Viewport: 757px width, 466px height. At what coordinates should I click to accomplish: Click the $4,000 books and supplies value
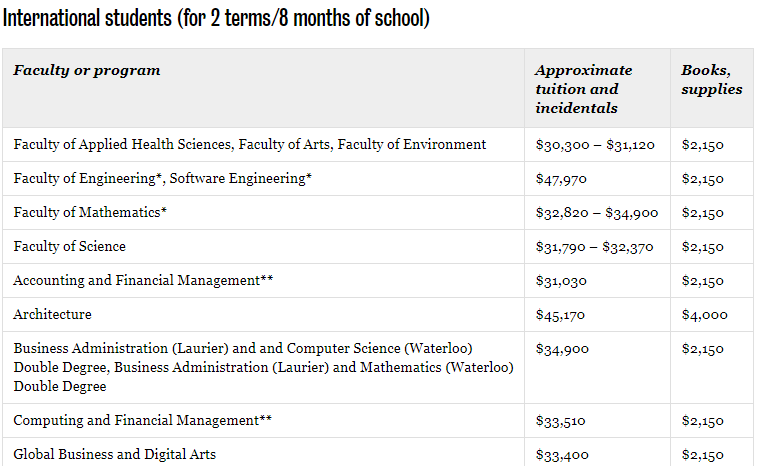[x=705, y=315]
